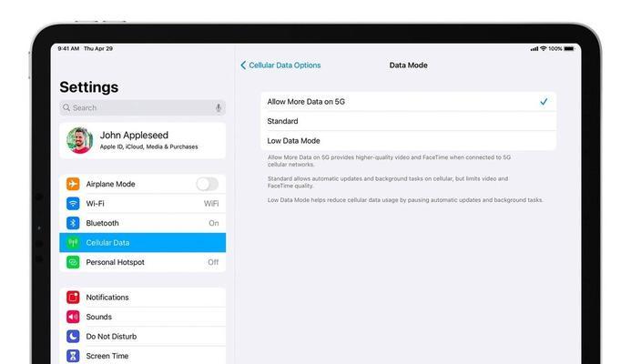Tap the 100% battery percentage
Screen dimensions: 631x364
point(555,48)
